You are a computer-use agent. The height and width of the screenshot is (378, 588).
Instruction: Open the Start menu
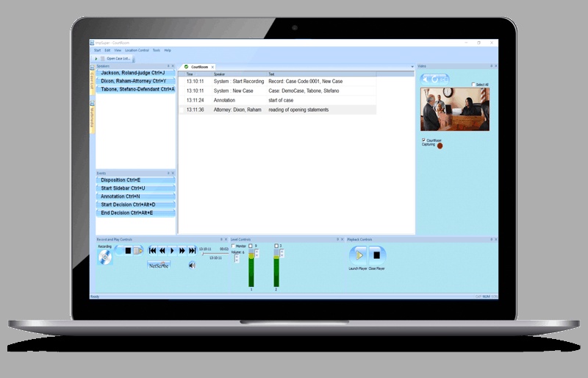97,50
